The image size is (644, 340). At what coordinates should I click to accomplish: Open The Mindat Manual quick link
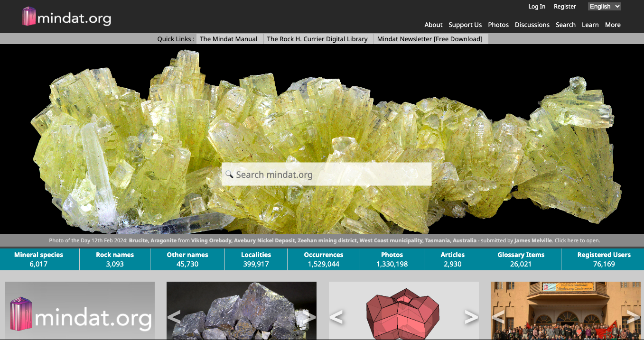[228, 39]
